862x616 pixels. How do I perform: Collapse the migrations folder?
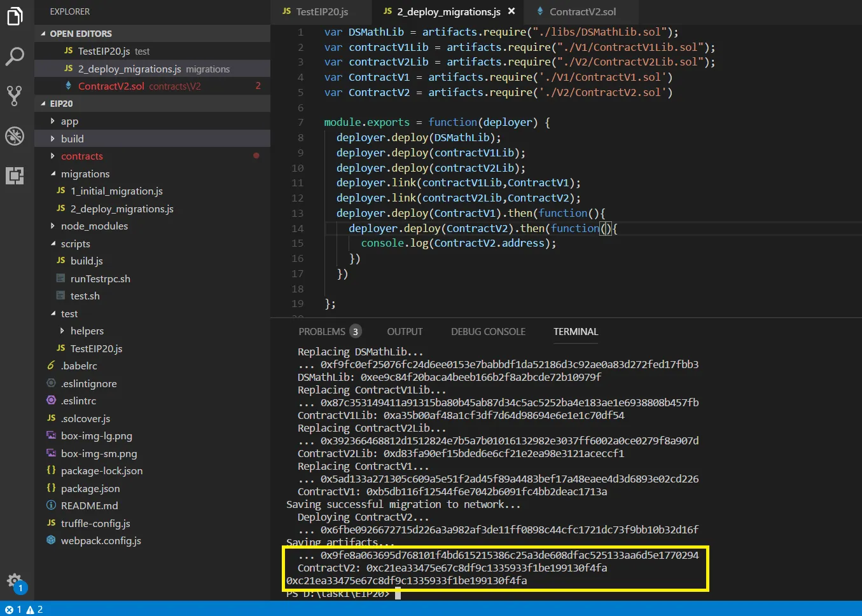[x=53, y=174]
